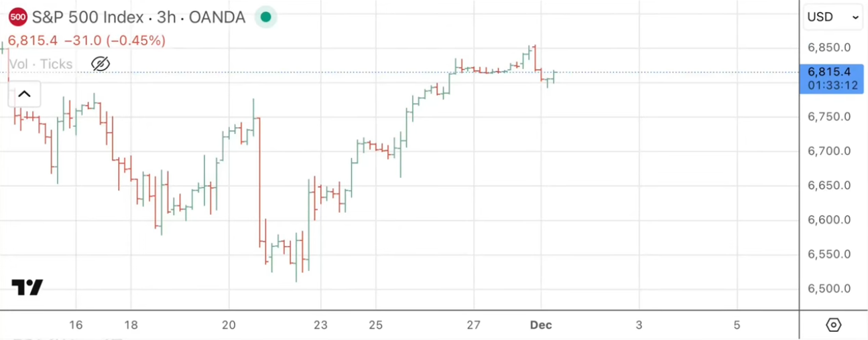Click 6,700.0 on the price scale
This screenshot has height=340, width=868.
coord(829,151)
